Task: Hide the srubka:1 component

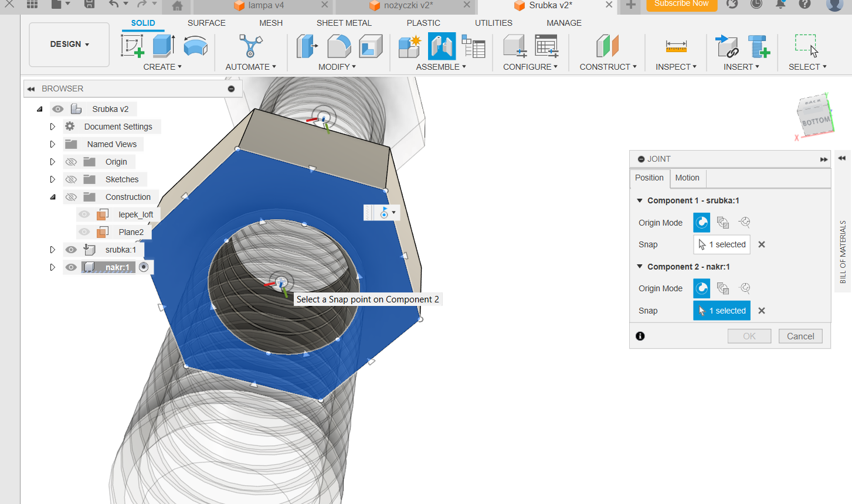Action: tap(71, 250)
